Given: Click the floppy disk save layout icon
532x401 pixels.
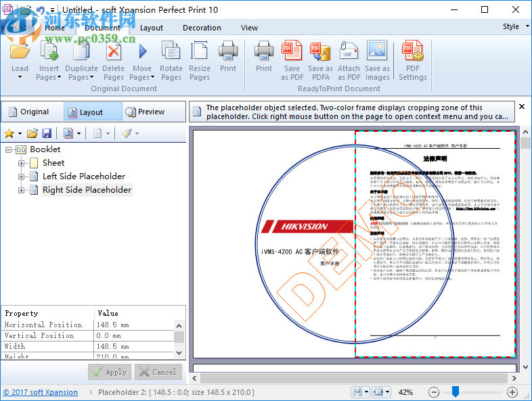Looking at the screenshot, I should (47, 133).
